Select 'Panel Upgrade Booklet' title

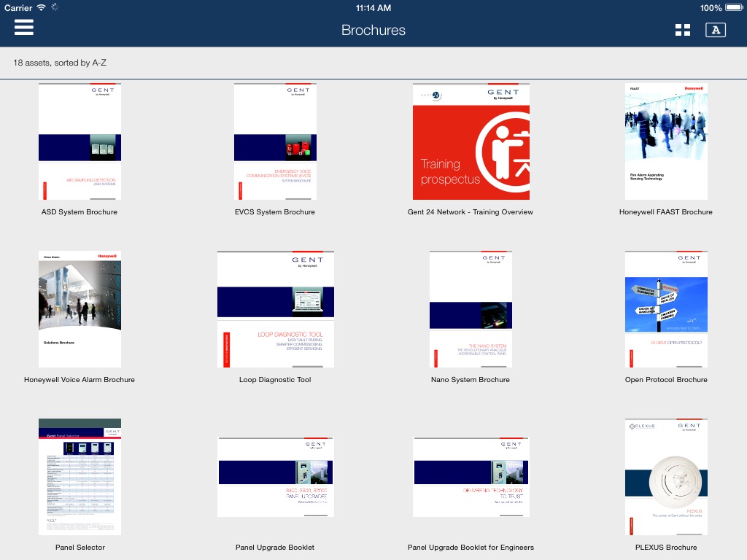point(275,547)
